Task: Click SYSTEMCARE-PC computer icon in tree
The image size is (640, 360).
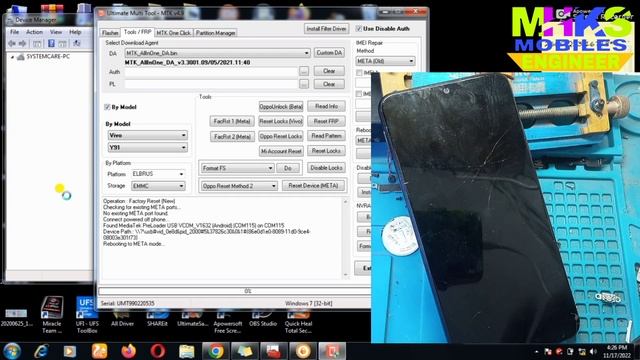Action: [x=21, y=57]
